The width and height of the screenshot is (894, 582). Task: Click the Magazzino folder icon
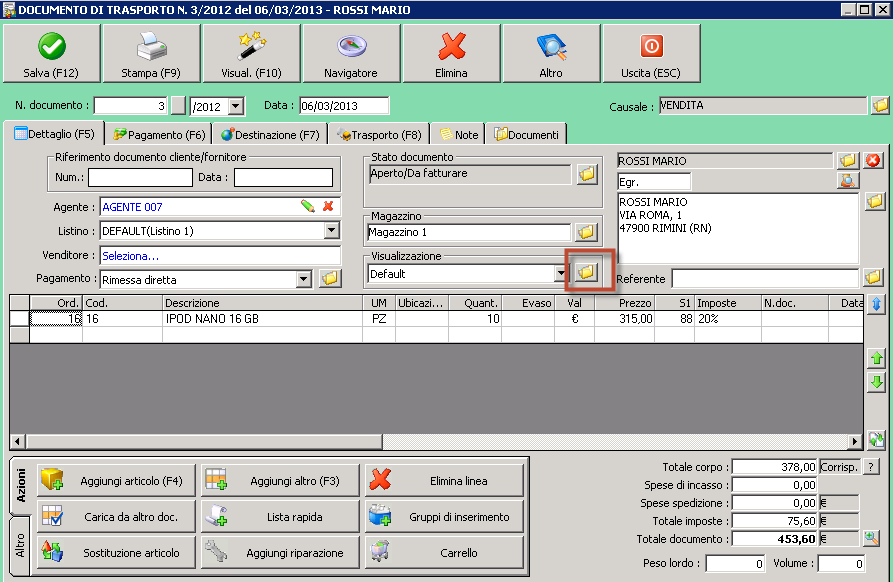coord(585,231)
